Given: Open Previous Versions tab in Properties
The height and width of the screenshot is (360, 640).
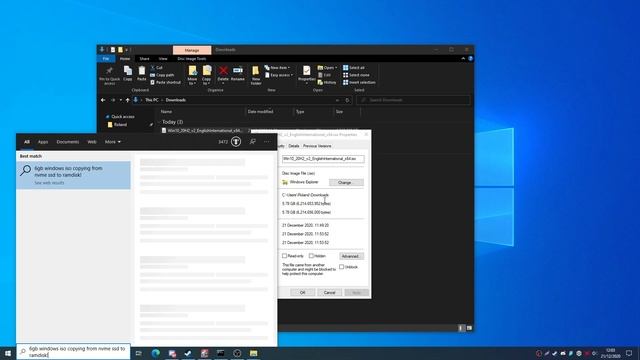Looking at the screenshot, I should click(x=317, y=146).
